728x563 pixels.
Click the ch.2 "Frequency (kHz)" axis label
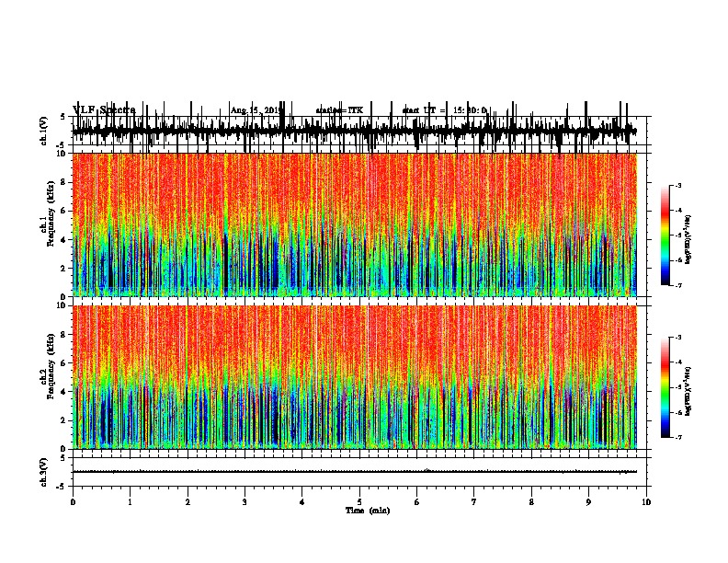51,366
